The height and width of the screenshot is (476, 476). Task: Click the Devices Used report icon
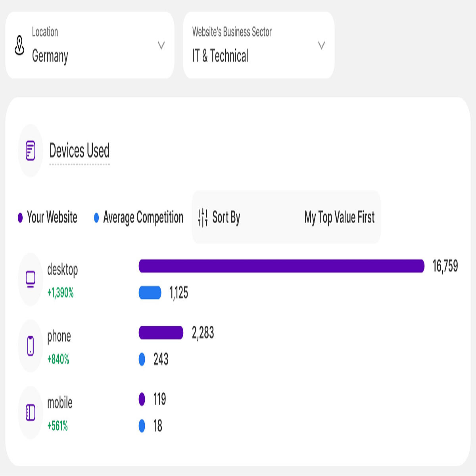coord(31,151)
